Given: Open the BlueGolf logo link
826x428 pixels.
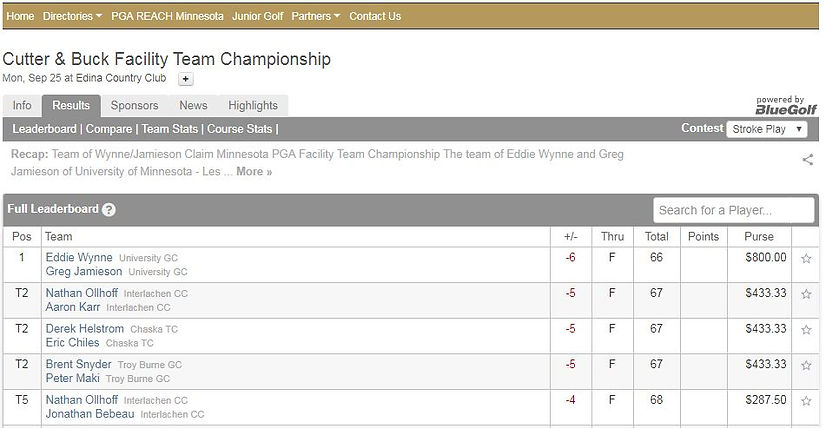Looking at the screenshot, I should pyautogui.click(x=786, y=105).
